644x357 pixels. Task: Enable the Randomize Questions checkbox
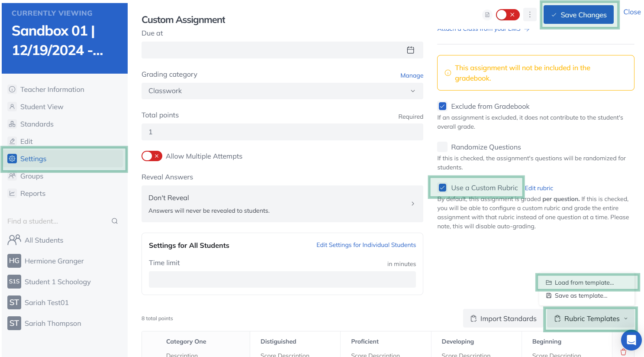442,147
